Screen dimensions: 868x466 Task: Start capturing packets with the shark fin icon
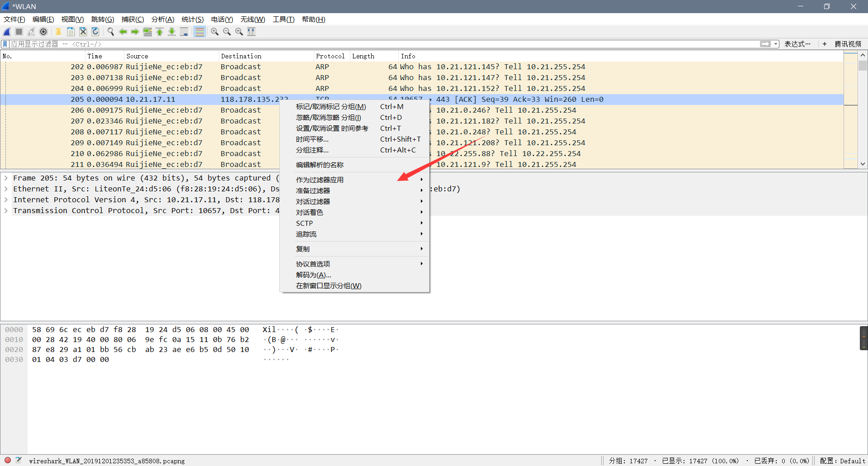pos(7,32)
